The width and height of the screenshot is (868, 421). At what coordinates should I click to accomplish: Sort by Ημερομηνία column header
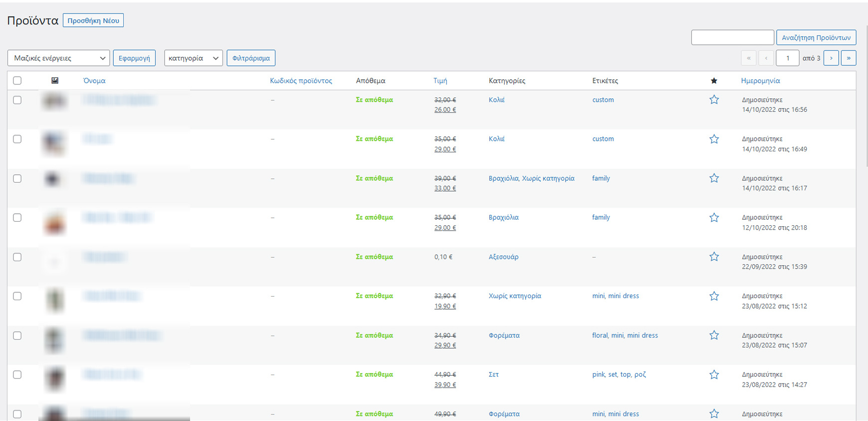760,80
